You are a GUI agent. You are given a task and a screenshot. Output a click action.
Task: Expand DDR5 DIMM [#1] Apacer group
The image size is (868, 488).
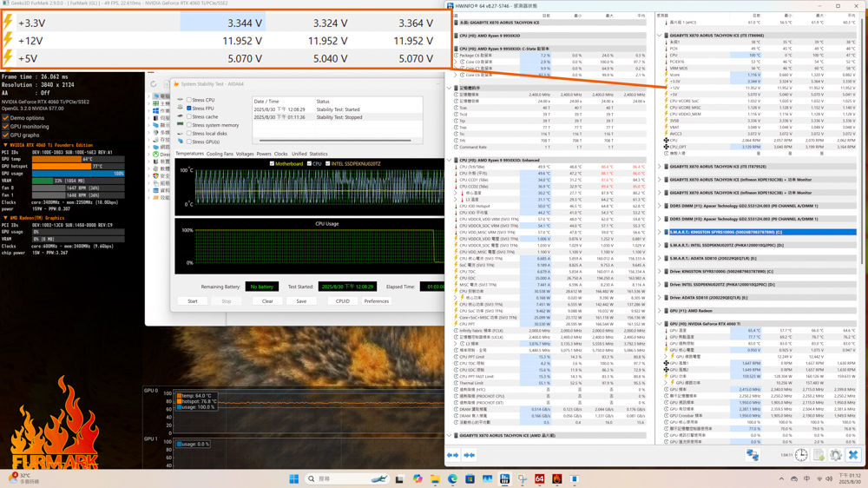point(660,206)
